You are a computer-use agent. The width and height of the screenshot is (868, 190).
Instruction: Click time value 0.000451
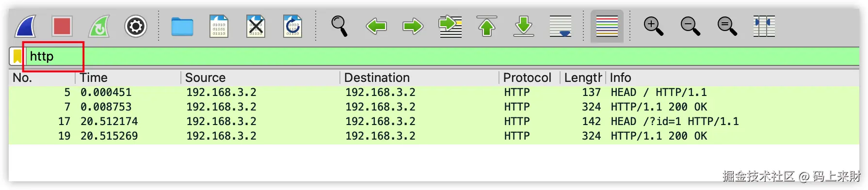(x=106, y=92)
